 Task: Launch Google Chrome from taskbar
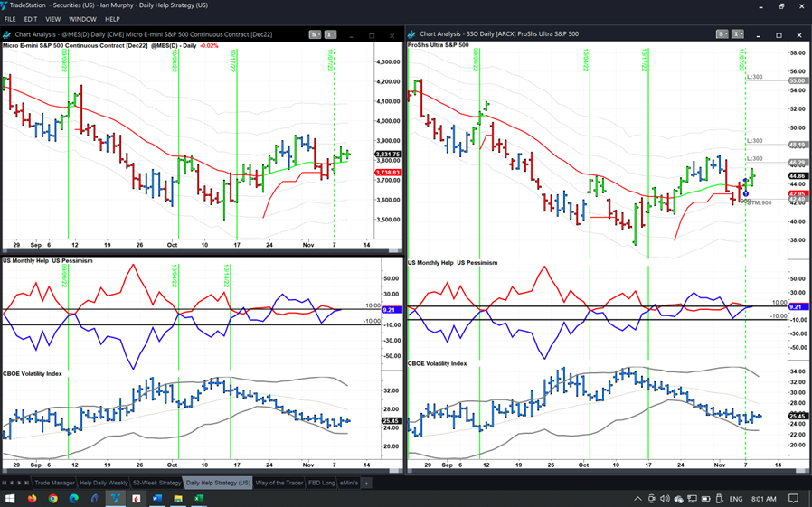(x=53, y=499)
